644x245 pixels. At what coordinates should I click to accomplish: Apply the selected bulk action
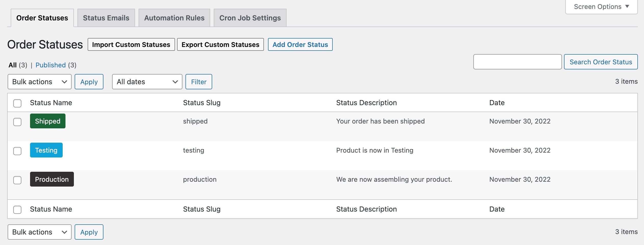(89, 82)
